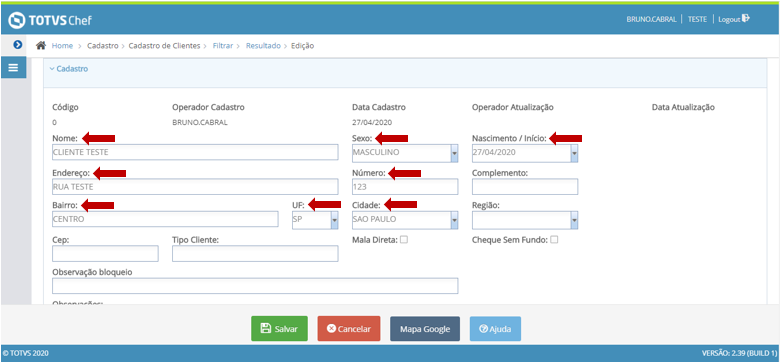This screenshot has height=364, width=781.
Task: Click the Endereço input field
Action: pos(195,187)
